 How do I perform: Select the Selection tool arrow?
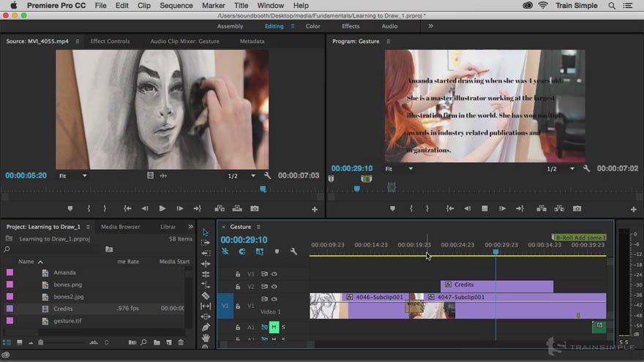[206, 233]
